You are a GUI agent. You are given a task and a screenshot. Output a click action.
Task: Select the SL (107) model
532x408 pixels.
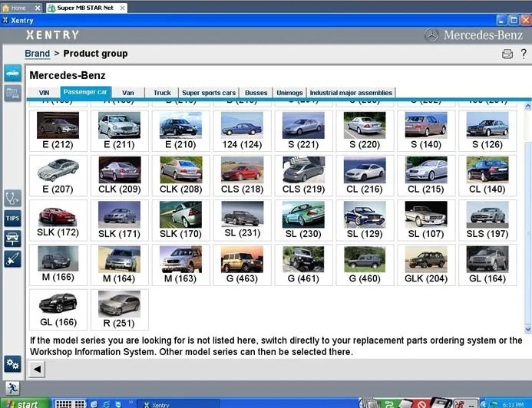pos(426,220)
